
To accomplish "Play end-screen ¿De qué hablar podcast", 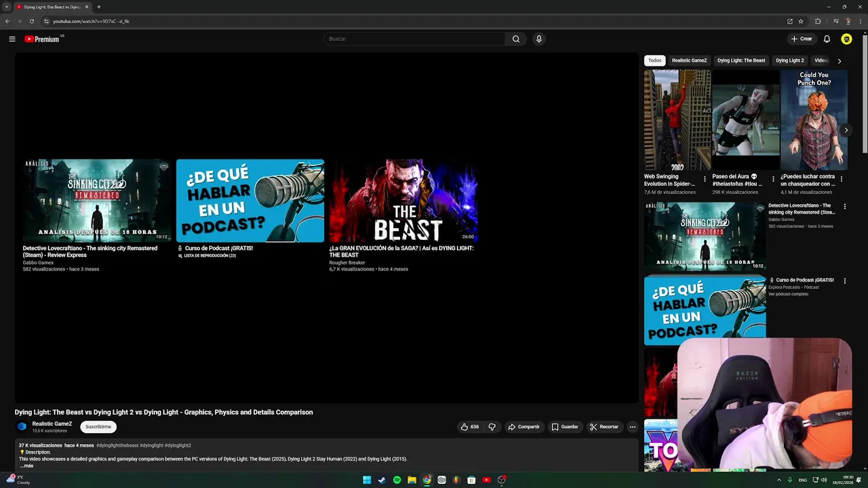I will (x=250, y=201).
